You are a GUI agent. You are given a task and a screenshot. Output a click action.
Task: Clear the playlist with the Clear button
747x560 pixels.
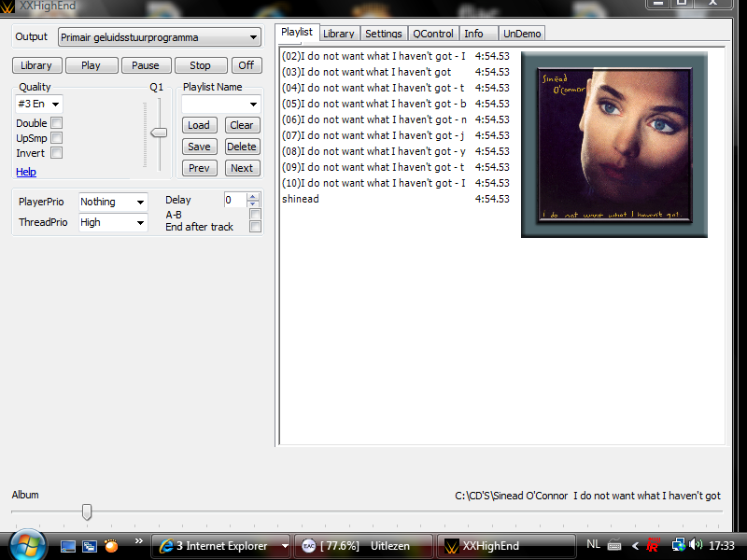point(242,125)
